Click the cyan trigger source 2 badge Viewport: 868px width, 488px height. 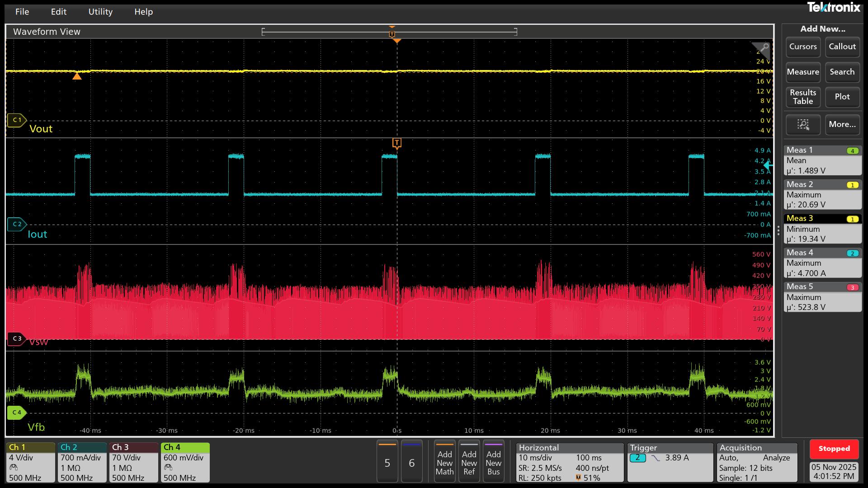point(637,458)
